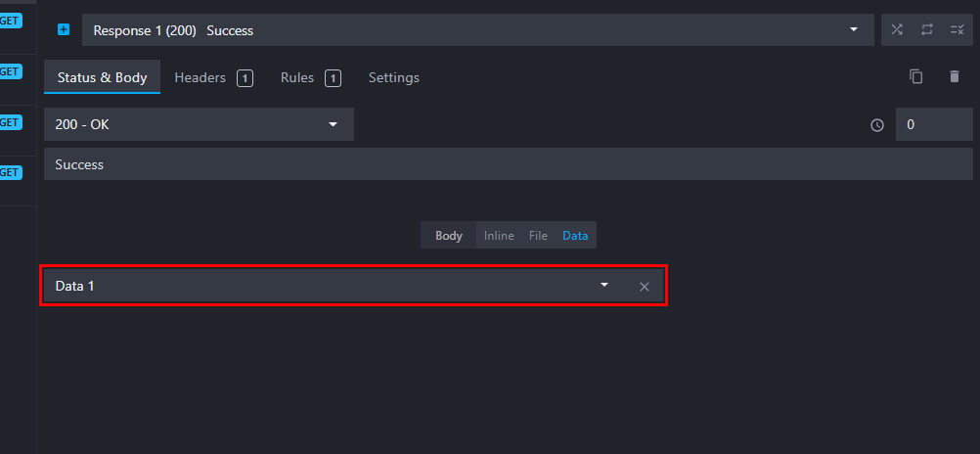980x454 pixels.
Task: Add a new route response
Action: (64, 29)
